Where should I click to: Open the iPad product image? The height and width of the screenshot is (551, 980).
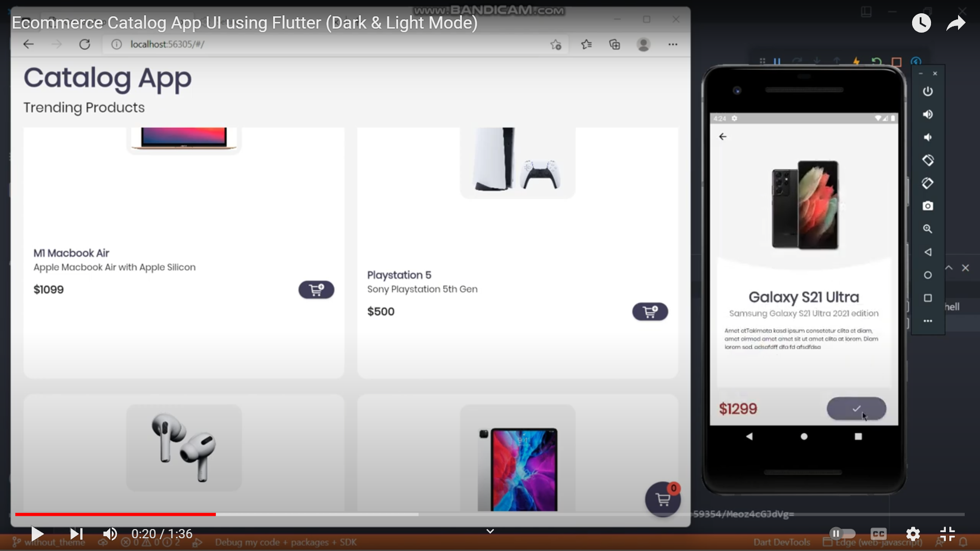coord(518,458)
